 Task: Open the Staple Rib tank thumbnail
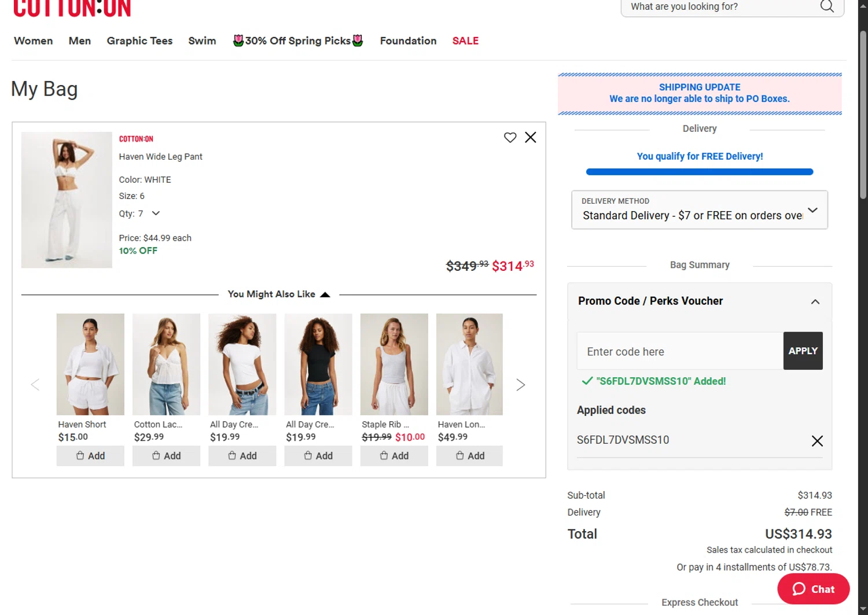pos(394,364)
